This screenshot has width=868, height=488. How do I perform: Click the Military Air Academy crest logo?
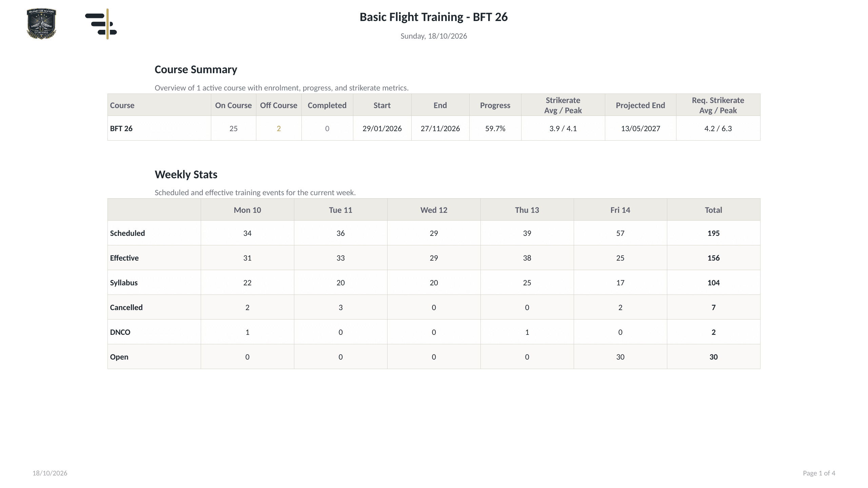[41, 24]
